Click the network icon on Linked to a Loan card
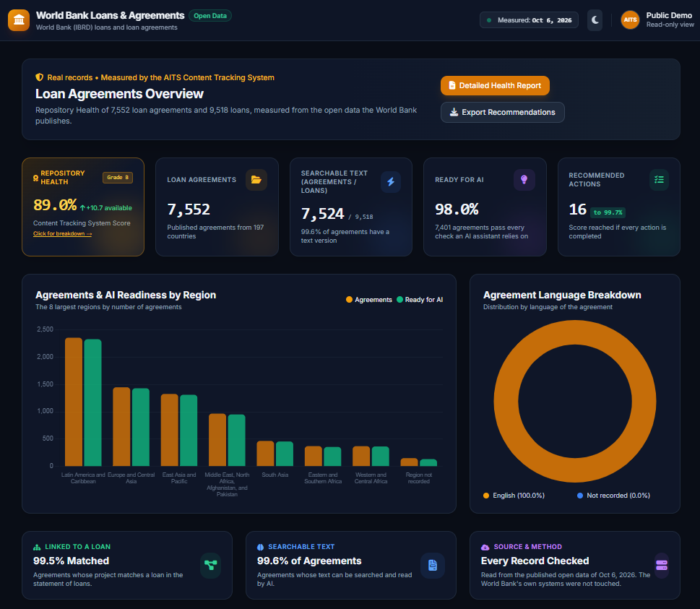700x609 pixels. pyautogui.click(x=211, y=565)
